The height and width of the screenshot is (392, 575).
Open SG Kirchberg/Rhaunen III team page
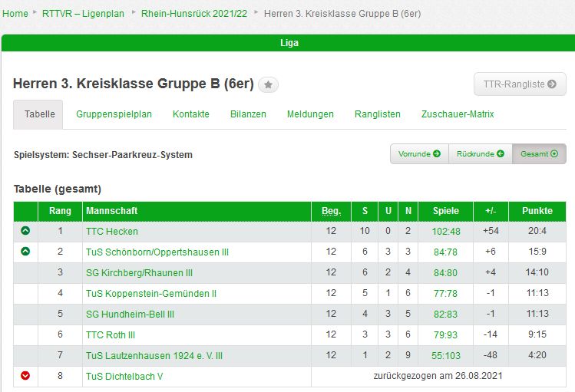[x=139, y=272]
